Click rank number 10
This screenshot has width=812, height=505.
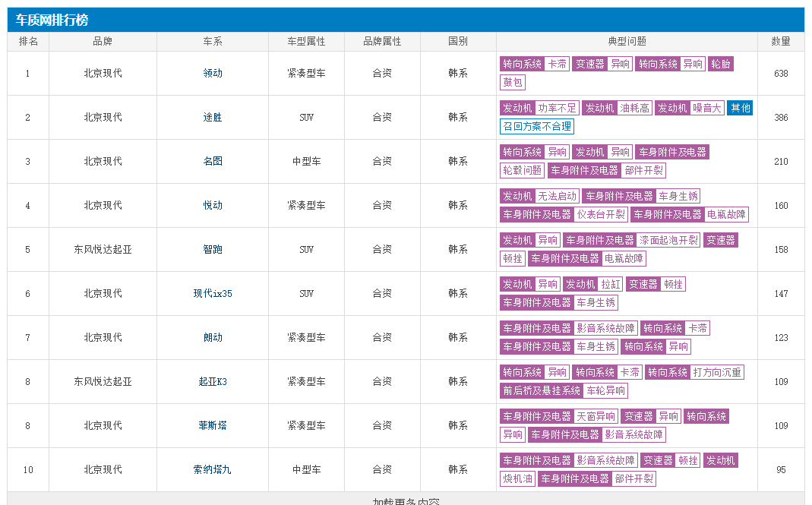click(28, 470)
